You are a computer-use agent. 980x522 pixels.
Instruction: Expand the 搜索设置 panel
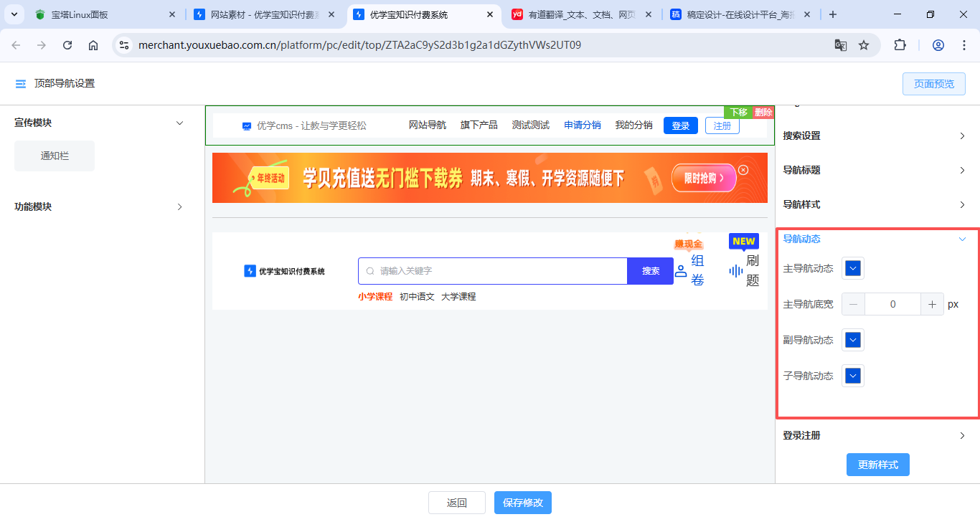tap(962, 136)
